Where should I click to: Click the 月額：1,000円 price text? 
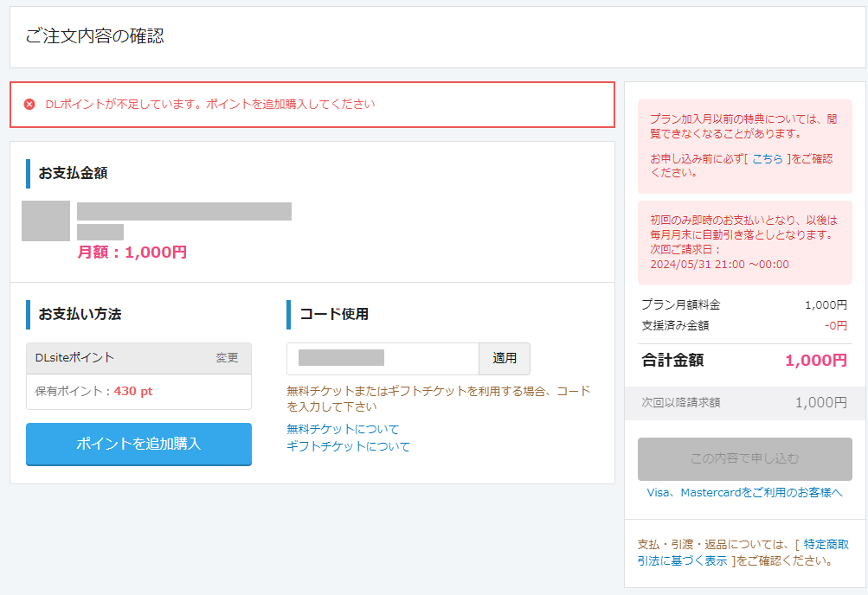click(132, 253)
